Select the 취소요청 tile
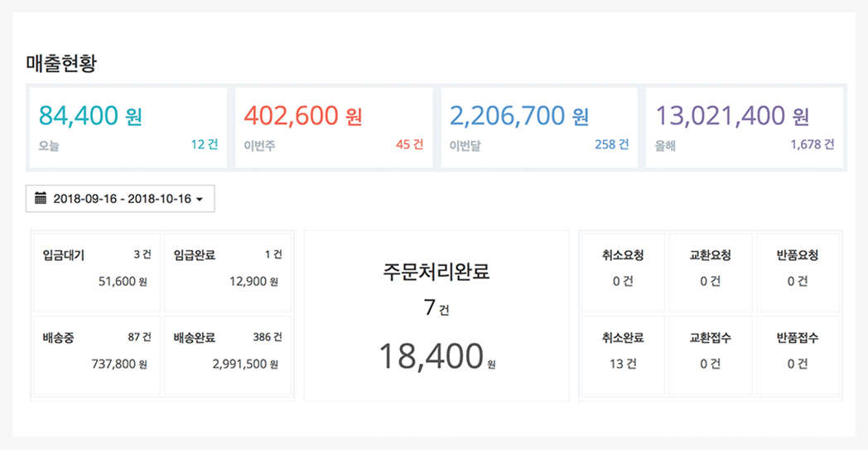The image size is (868, 450). point(624,273)
